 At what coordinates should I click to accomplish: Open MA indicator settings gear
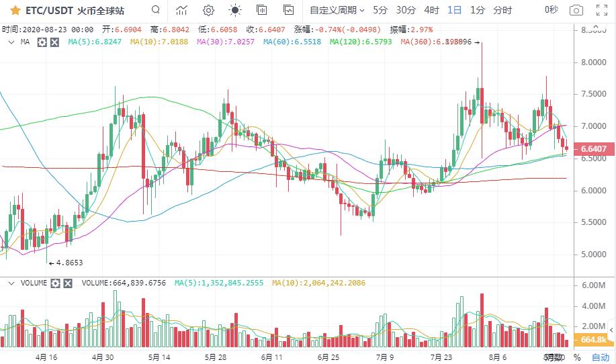(42, 42)
